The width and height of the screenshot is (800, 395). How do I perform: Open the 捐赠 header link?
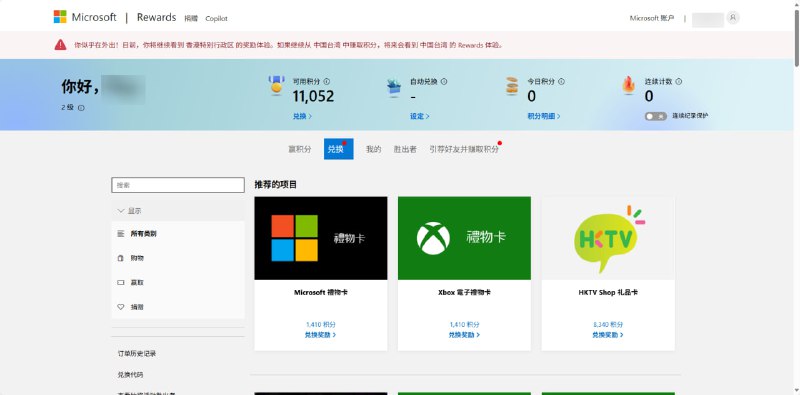coord(191,18)
